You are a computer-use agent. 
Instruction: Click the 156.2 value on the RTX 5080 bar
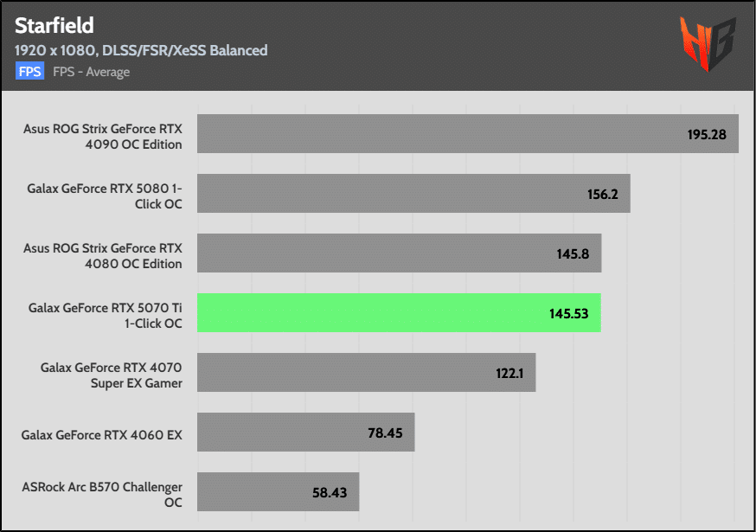point(602,195)
